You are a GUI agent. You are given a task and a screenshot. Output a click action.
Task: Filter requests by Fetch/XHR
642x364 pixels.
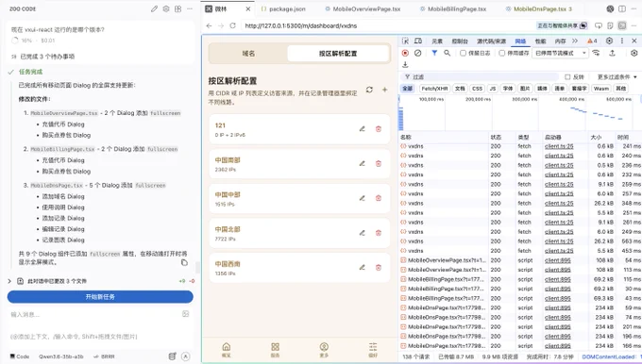tap(434, 89)
